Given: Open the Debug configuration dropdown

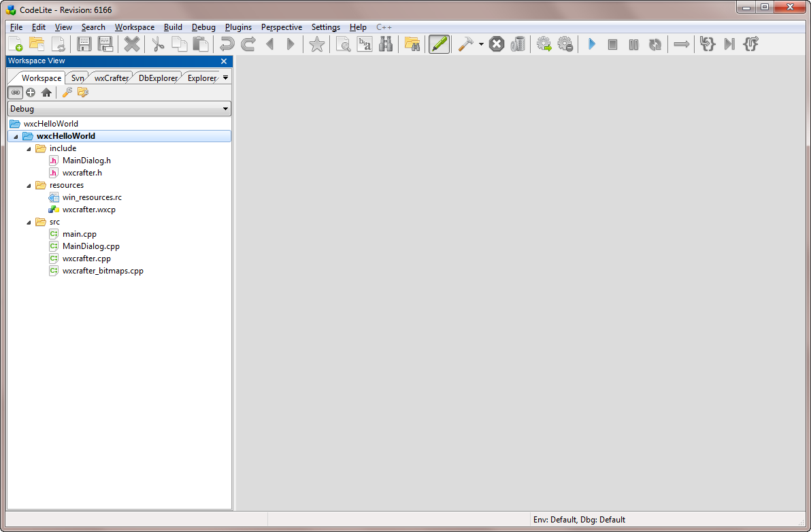Looking at the screenshot, I should 119,109.
